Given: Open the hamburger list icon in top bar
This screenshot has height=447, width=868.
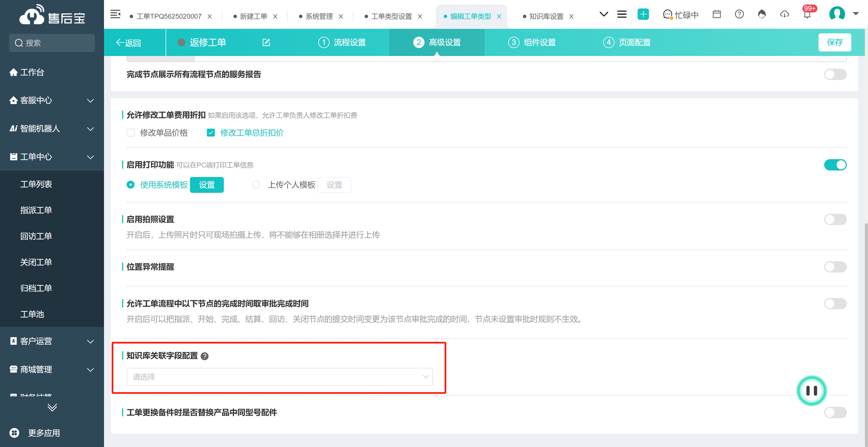Looking at the screenshot, I should tap(622, 14).
